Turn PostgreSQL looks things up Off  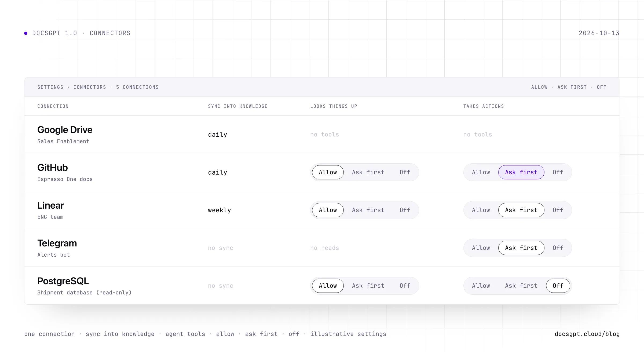[x=405, y=286]
